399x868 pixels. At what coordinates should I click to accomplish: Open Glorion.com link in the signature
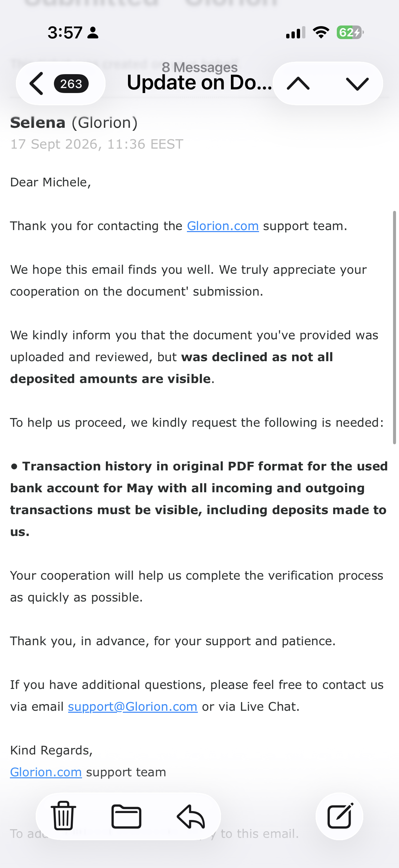coord(46,772)
